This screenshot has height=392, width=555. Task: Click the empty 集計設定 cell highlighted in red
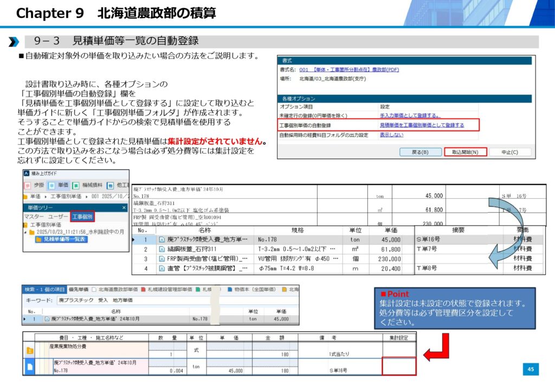pos(399,367)
